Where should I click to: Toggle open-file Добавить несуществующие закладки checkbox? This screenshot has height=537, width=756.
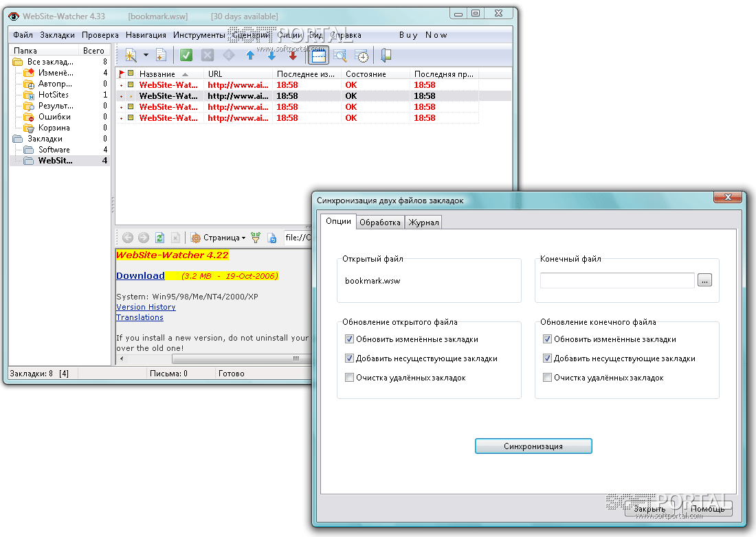tap(350, 358)
